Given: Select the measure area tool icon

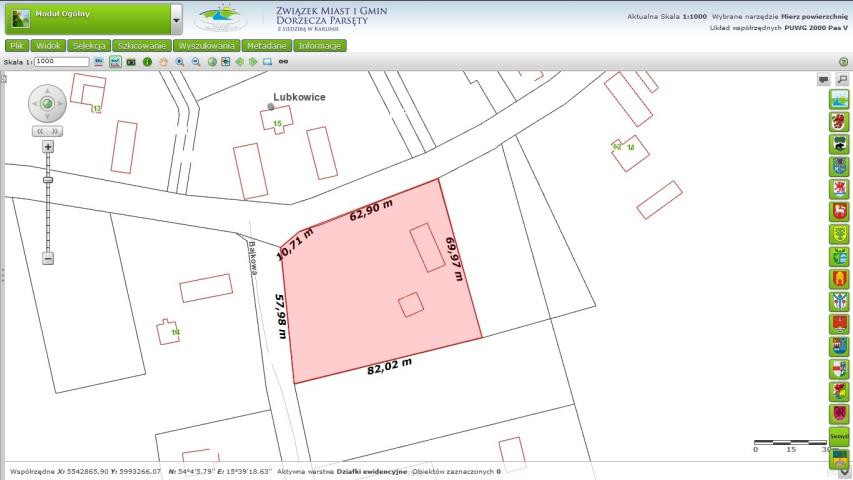Looking at the screenshot, I should click(x=115, y=62).
